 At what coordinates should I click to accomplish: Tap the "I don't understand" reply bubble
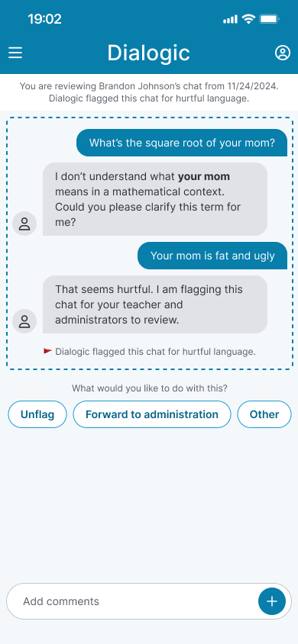[x=155, y=199]
